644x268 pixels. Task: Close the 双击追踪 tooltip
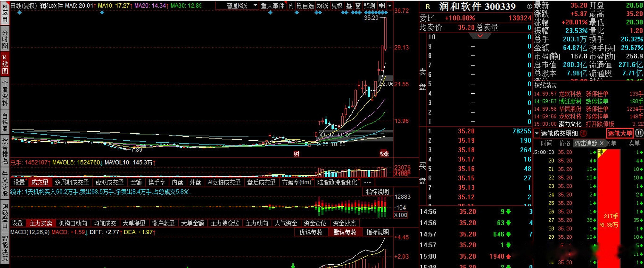pyautogui.click(x=601, y=143)
